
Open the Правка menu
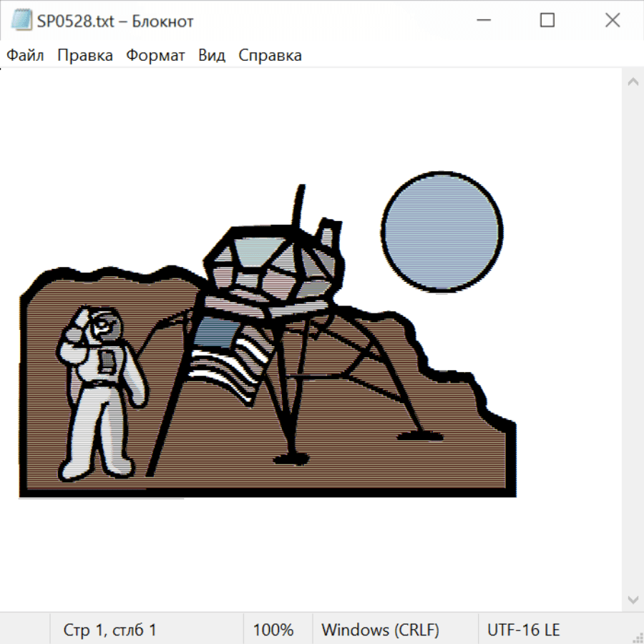(x=85, y=55)
